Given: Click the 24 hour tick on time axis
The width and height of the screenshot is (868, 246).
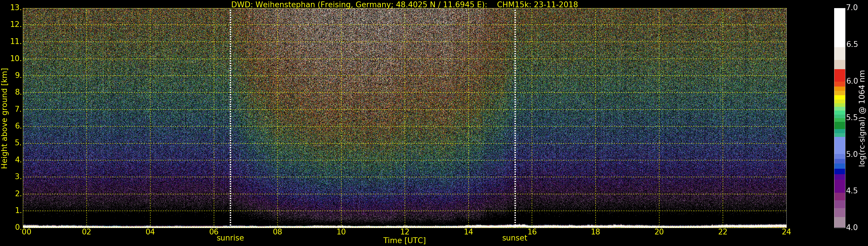Looking at the screenshot, I should coord(786,232).
